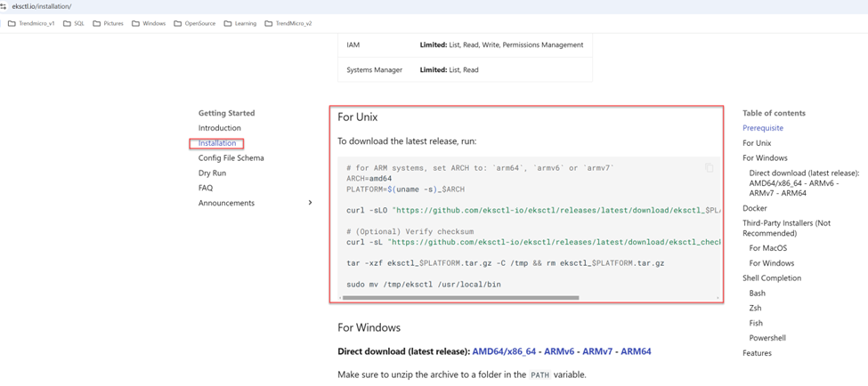868x386 pixels.
Task: Open the Trendmicro_v1 bookmark folder
Action: pyautogui.click(x=31, y=24)
